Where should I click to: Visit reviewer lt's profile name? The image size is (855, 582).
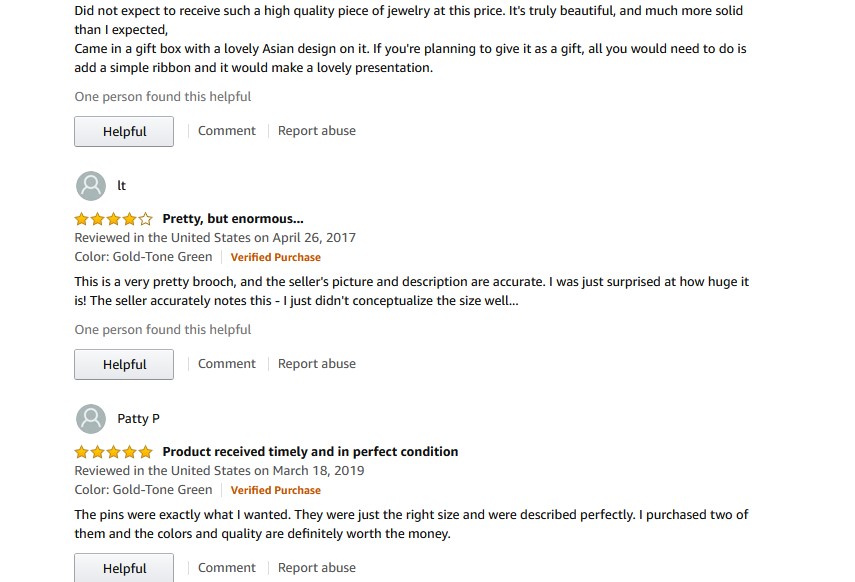point(122,186)
